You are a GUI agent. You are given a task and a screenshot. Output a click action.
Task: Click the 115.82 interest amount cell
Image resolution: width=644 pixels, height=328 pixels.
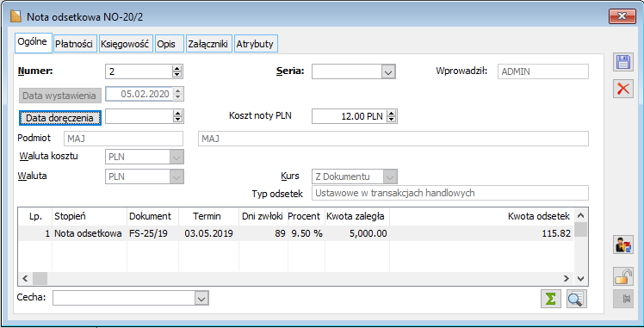point(481,233)
